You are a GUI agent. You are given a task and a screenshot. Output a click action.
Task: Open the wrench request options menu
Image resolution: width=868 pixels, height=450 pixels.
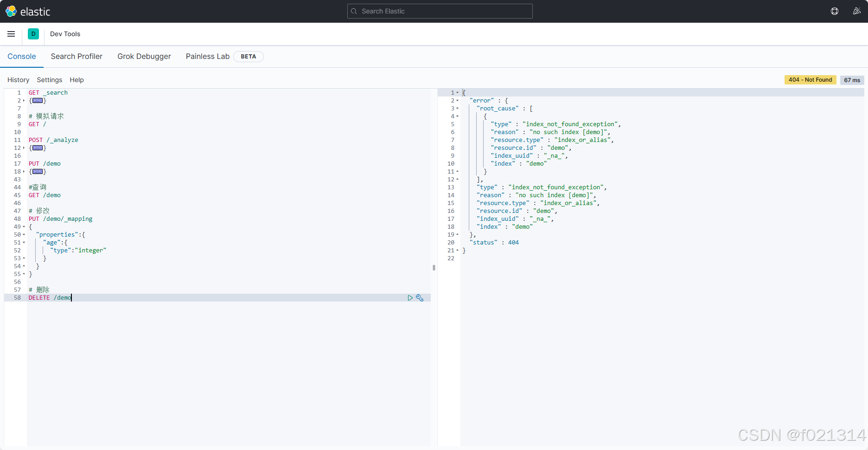pyautogui.click(x=420, y=298)
